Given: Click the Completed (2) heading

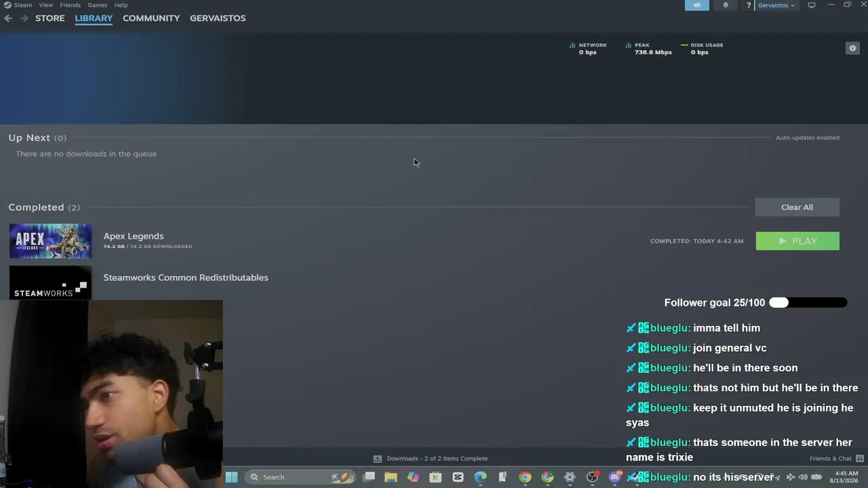Looking at the screenshot, I should pyautogui.click(x=44, y=207).
